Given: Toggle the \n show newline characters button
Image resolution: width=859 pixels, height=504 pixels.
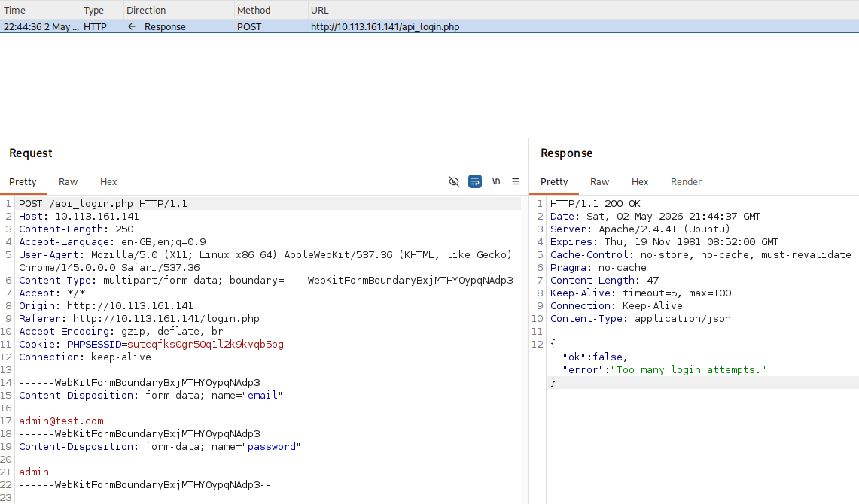Looking at the screenshot, I should [x=496, y=181].
